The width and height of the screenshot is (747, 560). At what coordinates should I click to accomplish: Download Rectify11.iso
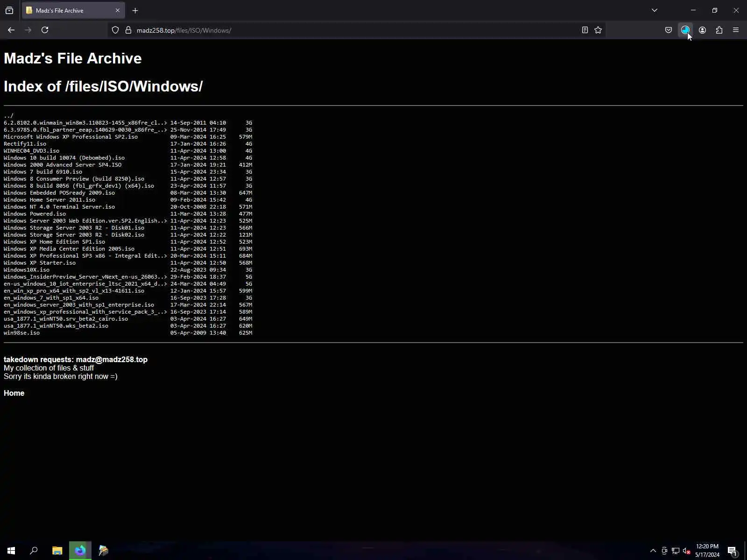pyautogui.click(x=25, y=144)
